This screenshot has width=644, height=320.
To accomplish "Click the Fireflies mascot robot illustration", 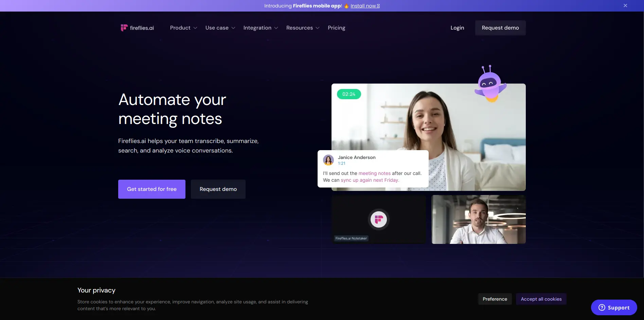I will [x=490, y=82].
